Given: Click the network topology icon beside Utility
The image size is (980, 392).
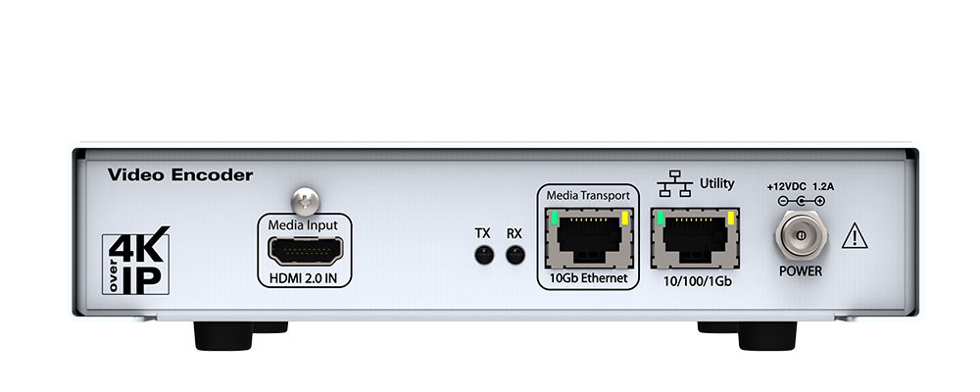Looking at the screenshot, I should 675,183.
